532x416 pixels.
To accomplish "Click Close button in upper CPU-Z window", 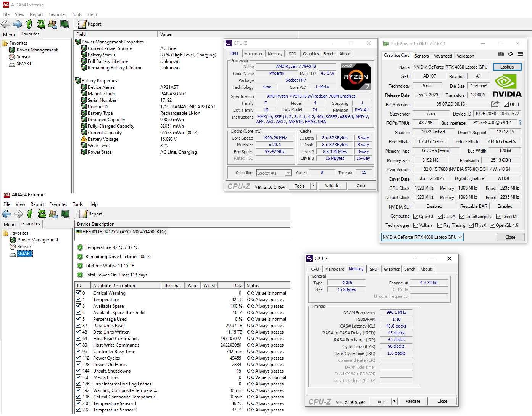I will point(361,186).
